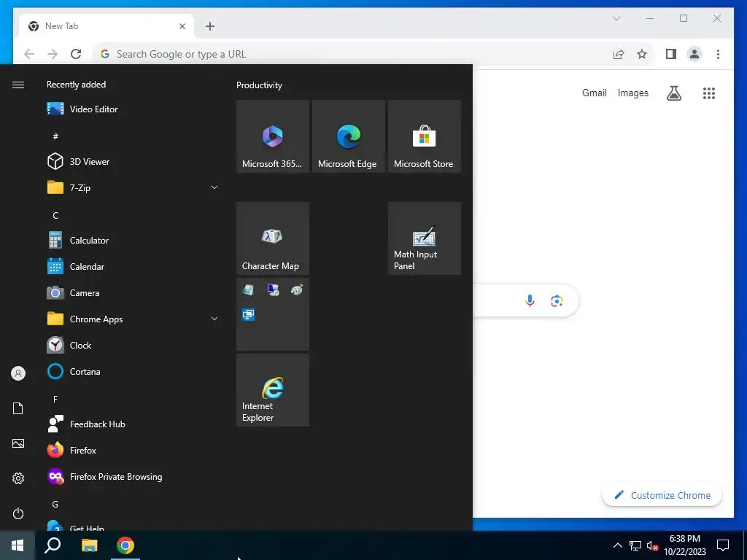This screenshot has height=560, width=747.
Task: Open Chrome's three-dot menu
Action: 718,54
